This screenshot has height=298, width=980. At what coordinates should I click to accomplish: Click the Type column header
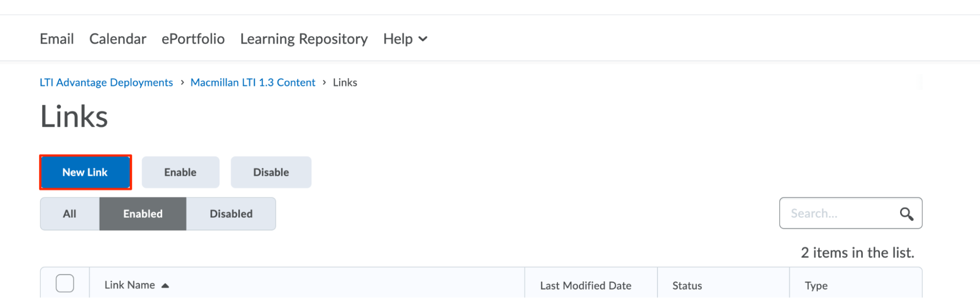tap(816, 286)
